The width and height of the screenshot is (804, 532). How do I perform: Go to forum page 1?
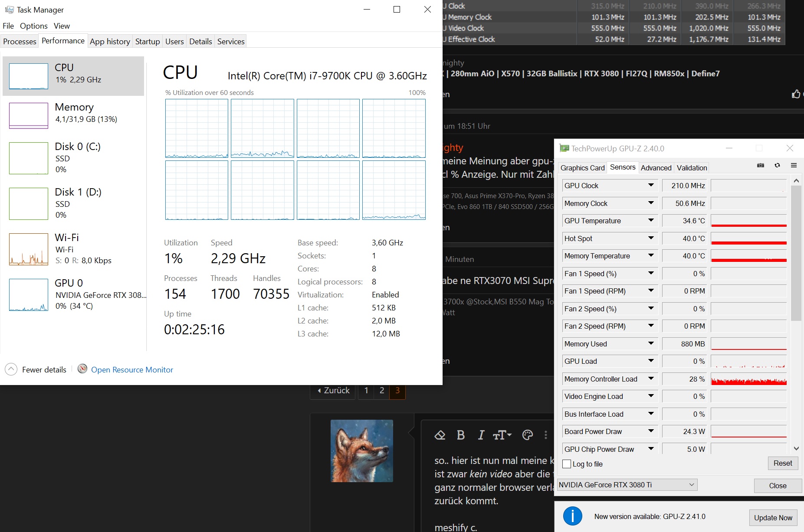(366, 390)
